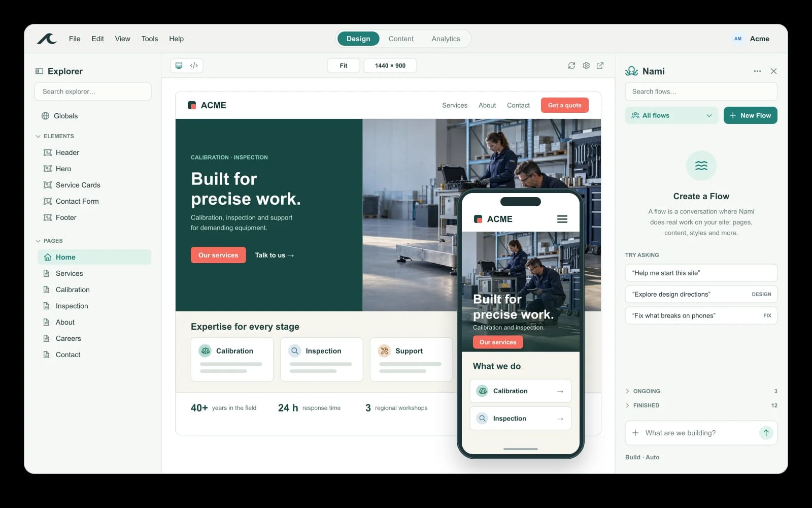Open the Tools menu
Screen dimensions: 812x508
click(150, 39)
